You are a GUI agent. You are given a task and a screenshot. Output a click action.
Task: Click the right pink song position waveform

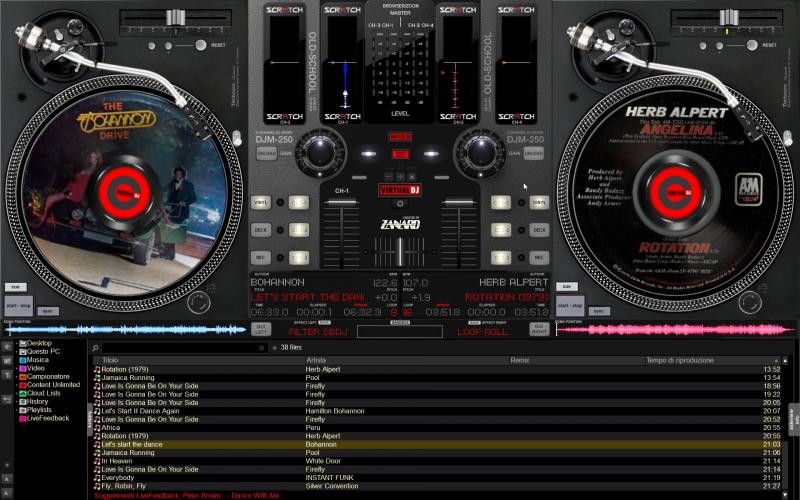(674, 330)
